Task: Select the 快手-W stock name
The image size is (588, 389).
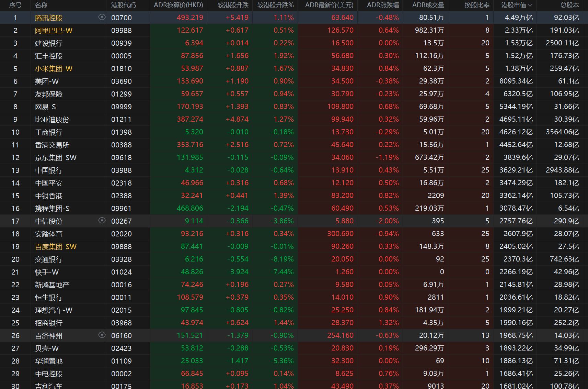Action: 47,272
